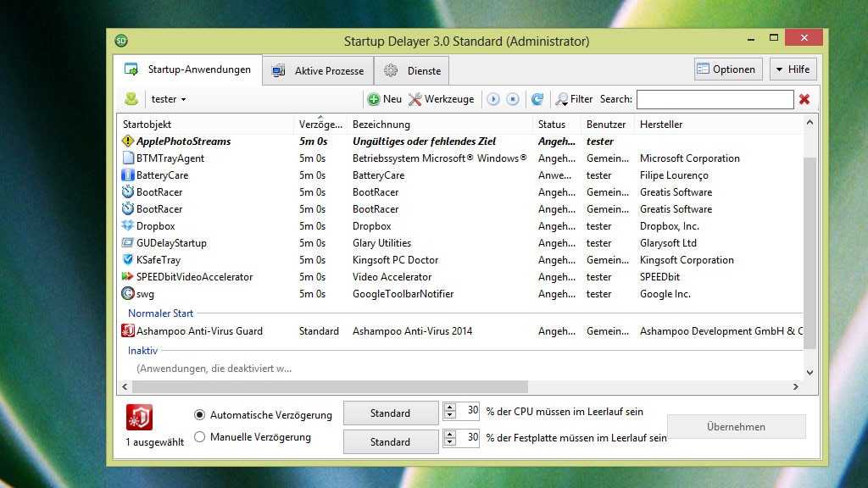Click the scroll right arrow of list

pyautogui.click(x=795, y=386)
